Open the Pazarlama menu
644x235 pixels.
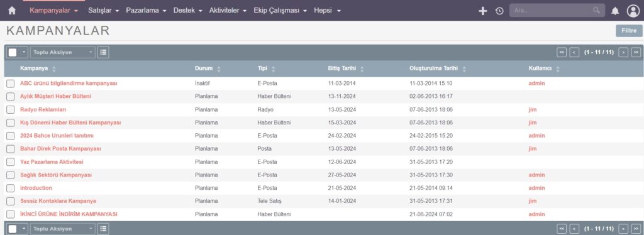(146, 11)
